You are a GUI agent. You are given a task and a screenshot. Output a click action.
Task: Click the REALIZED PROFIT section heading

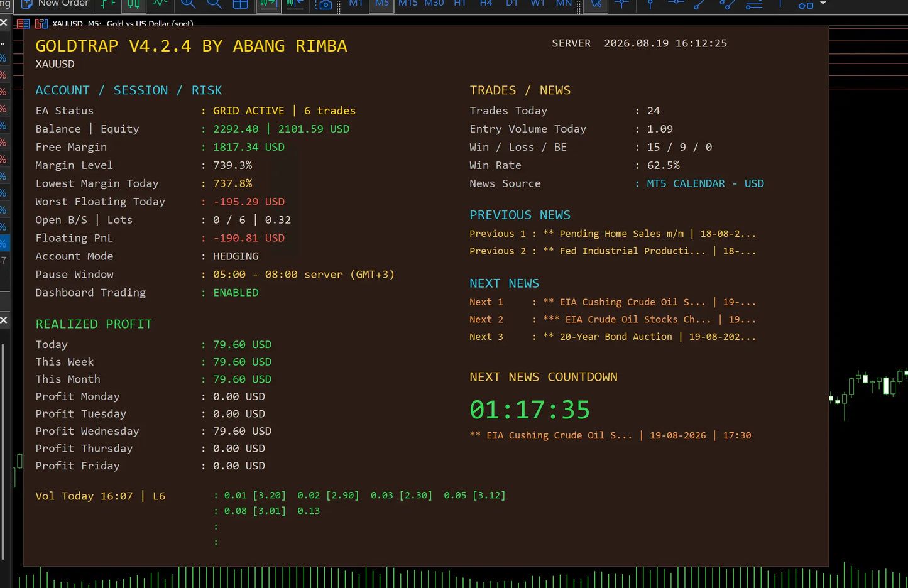pyautogui.click(x=94, y=324)
